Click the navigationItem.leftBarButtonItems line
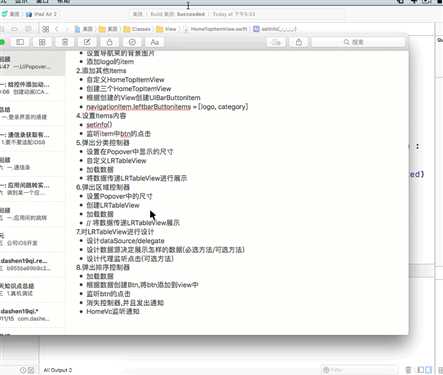 [x=167, y=107]
